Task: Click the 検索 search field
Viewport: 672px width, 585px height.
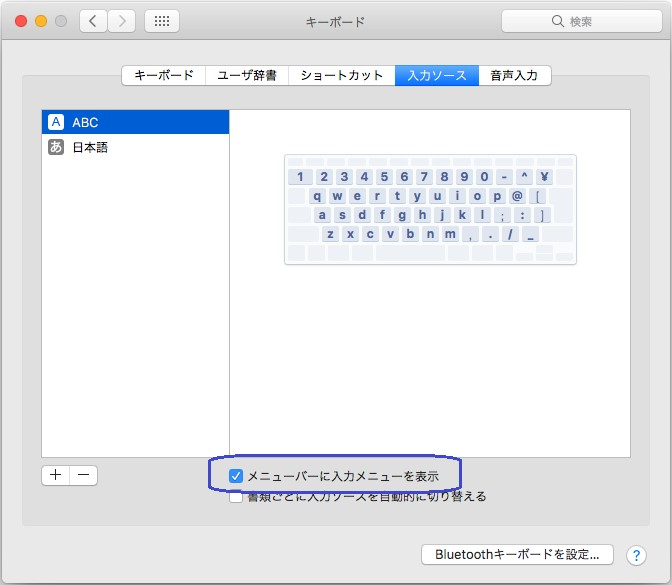Action: coord(580,21)
